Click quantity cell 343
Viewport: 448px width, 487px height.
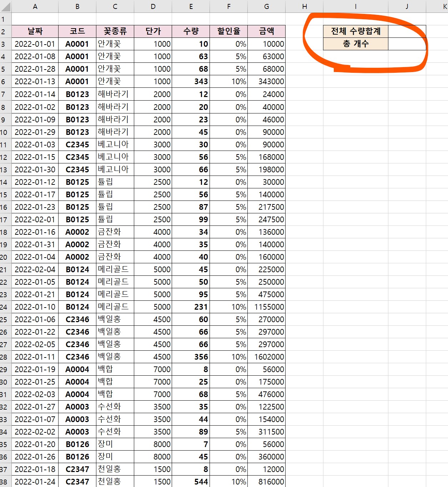pyautogui.click(x=191, y=81)
